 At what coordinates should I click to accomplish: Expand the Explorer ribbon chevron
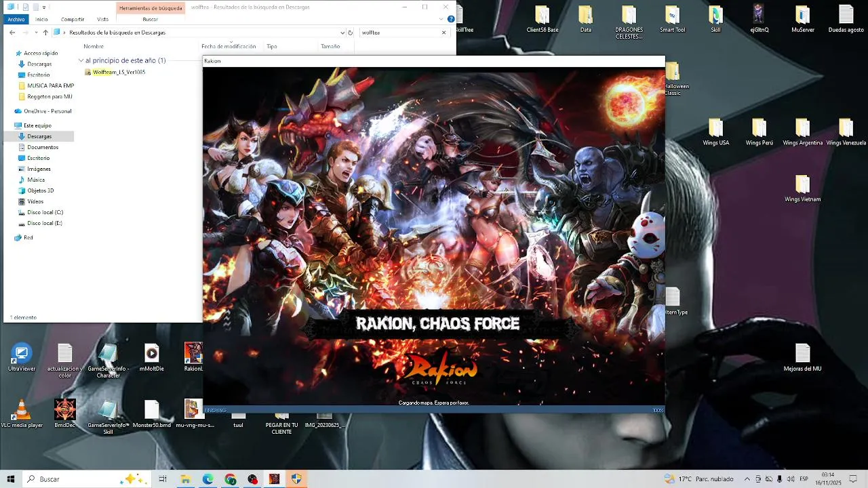pyautogui.click(x=442, y=19)
